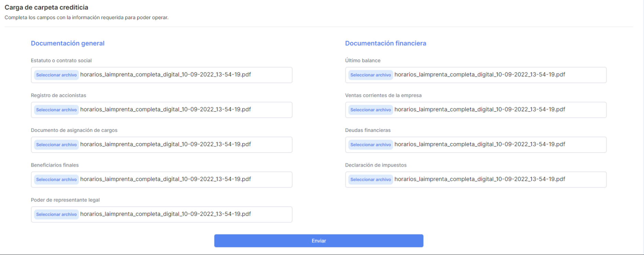Click the filename in Poder de representante legal
Screen dimensions: 644x255
pos(165,214)
